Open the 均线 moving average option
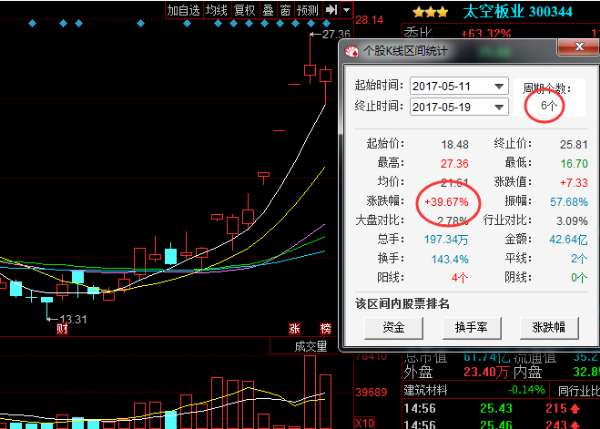Image resolution: width=600 pixels, height=429 pixels. (217, 10)
